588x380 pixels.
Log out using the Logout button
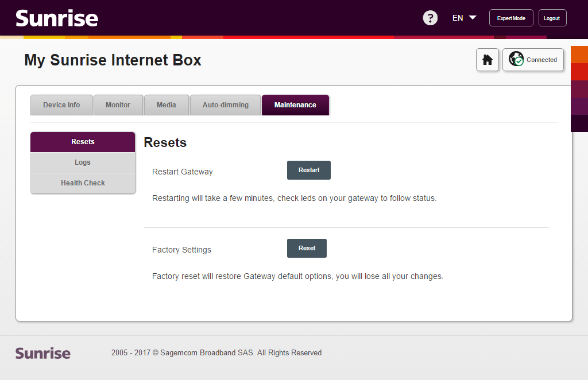(552, 18)
